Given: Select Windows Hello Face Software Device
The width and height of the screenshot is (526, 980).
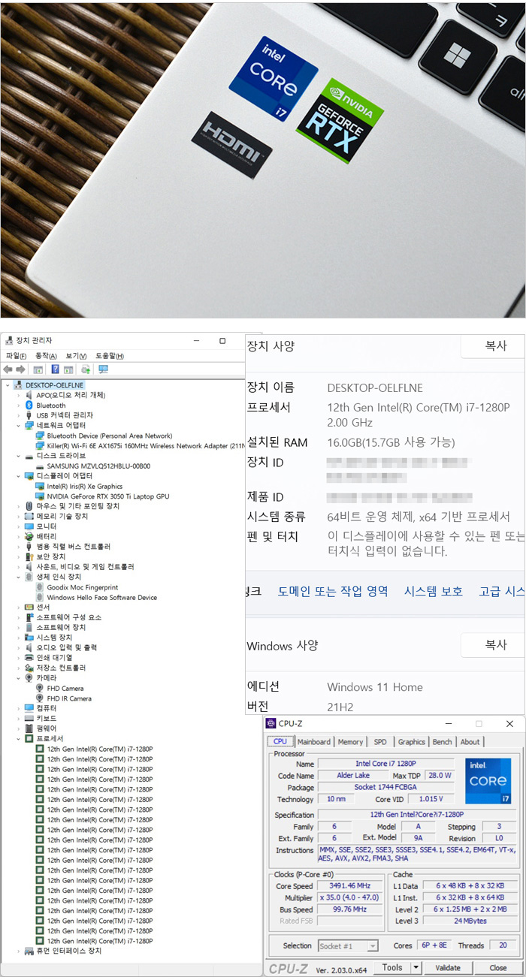Looking at the screenshot, I should pos(101,598).
